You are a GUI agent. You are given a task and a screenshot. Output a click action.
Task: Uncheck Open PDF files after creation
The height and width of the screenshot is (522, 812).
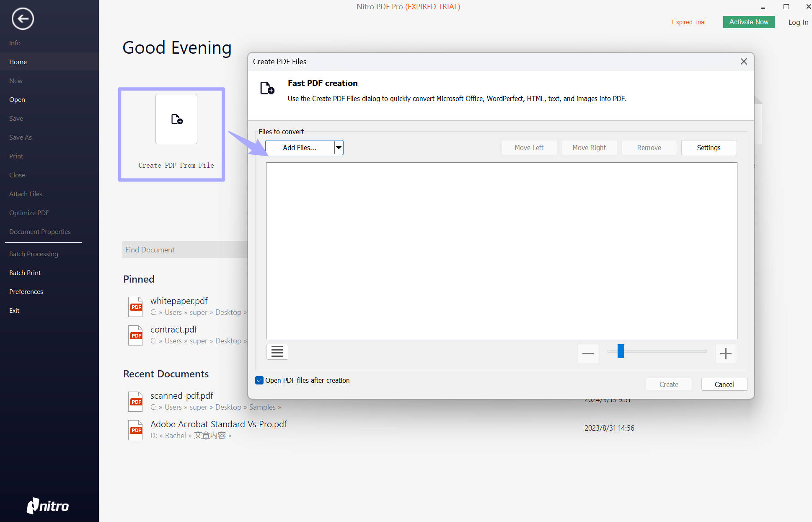point(259,380)
